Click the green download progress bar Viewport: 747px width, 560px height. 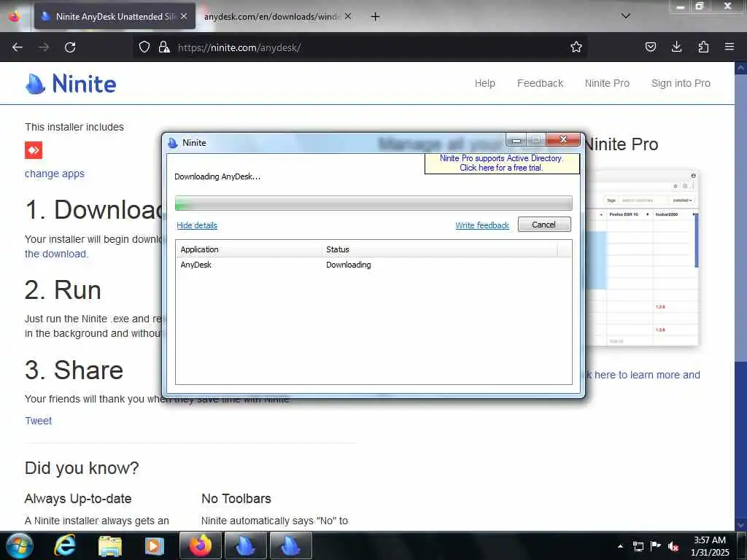[x=373, y=203]
